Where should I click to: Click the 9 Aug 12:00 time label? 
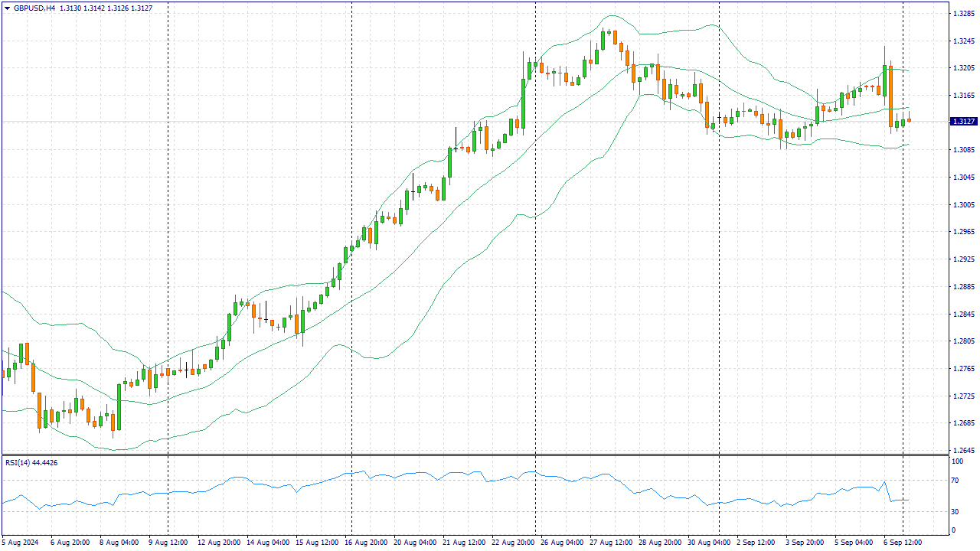(x=168, y=543)
